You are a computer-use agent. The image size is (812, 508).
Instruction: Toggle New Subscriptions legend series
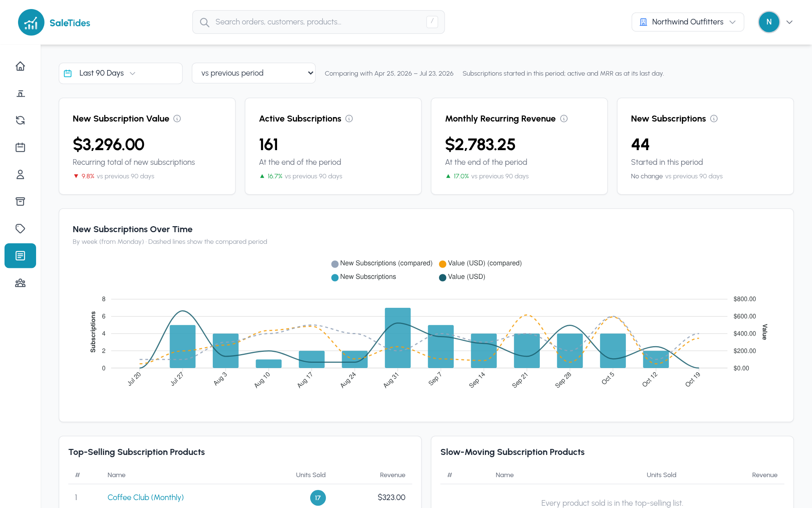point(364,277)
